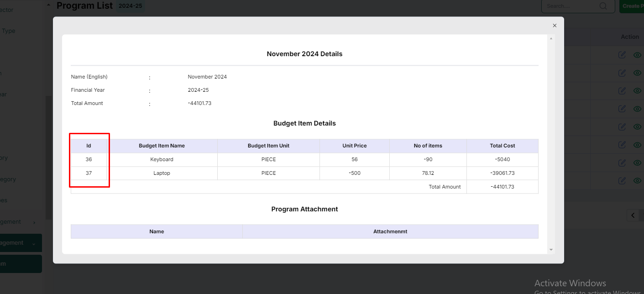This screenshot has width=644, height=294.
Task: Select the Keyboard budget item name
Action: coord(162,160)
